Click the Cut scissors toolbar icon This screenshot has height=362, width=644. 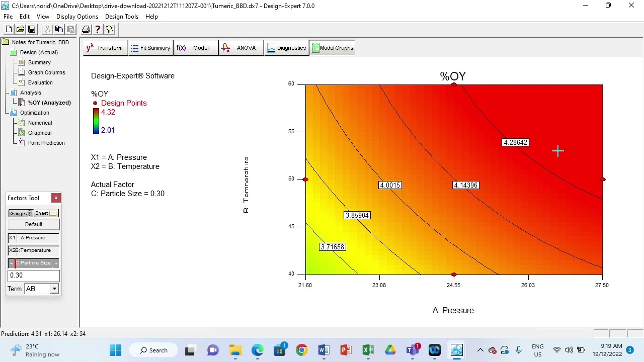pos(47,30)
